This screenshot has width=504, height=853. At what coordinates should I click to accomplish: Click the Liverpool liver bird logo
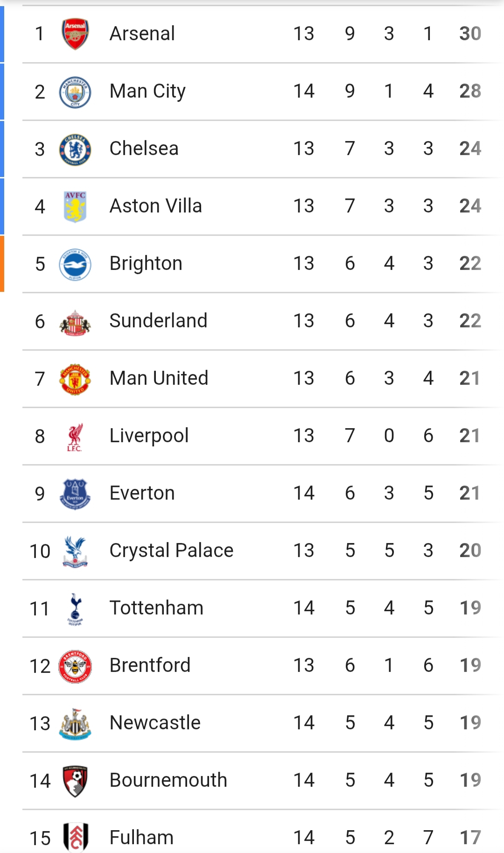click(x=75, y=437)
